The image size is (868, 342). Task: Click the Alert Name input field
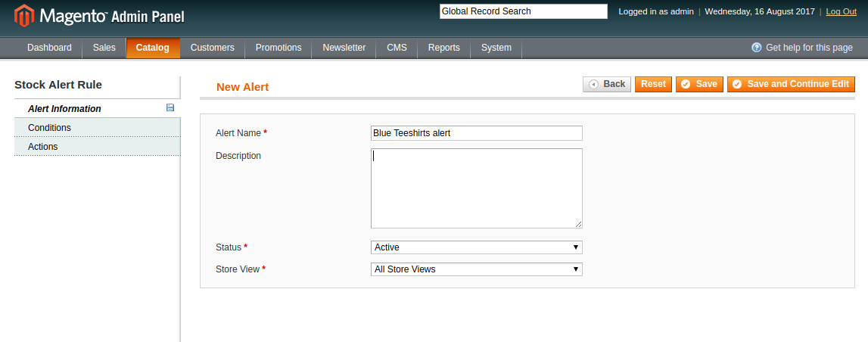pos(476,133)
